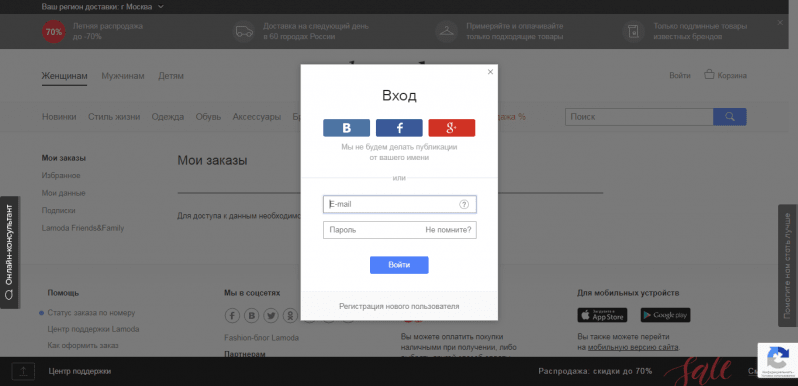Open the Стиль жизни menu

tap(114, 117)
